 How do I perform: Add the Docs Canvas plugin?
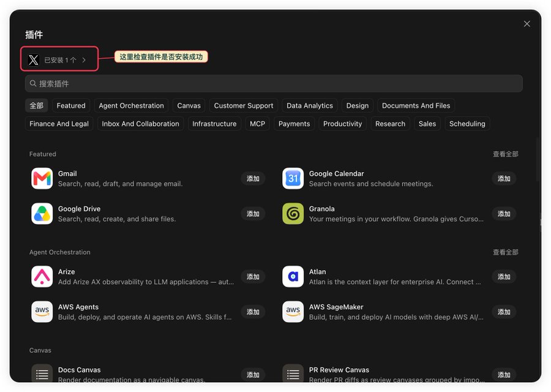point(253,375)
